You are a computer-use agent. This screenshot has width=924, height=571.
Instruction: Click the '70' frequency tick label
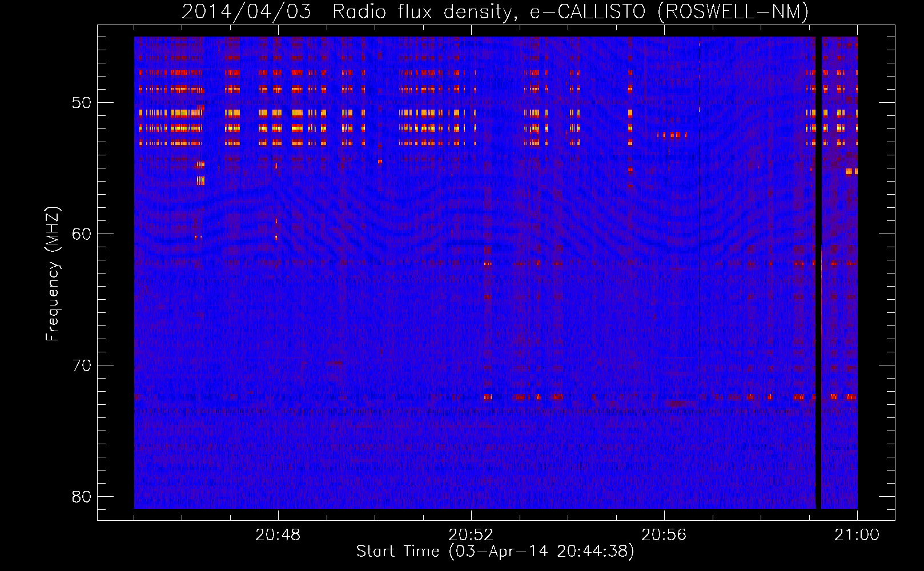coord(82,365)
